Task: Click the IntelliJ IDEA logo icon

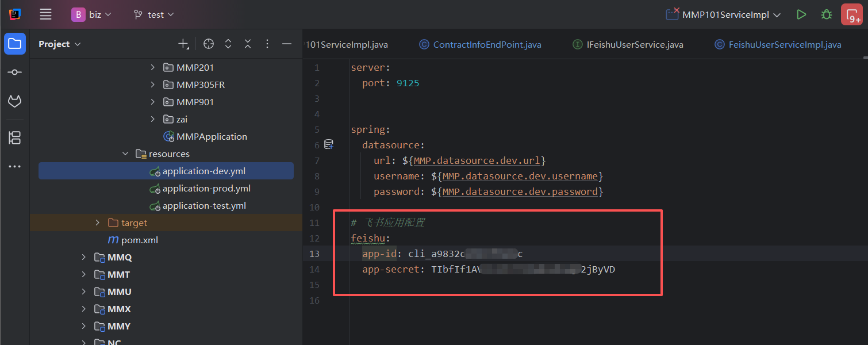Action: 15,14
